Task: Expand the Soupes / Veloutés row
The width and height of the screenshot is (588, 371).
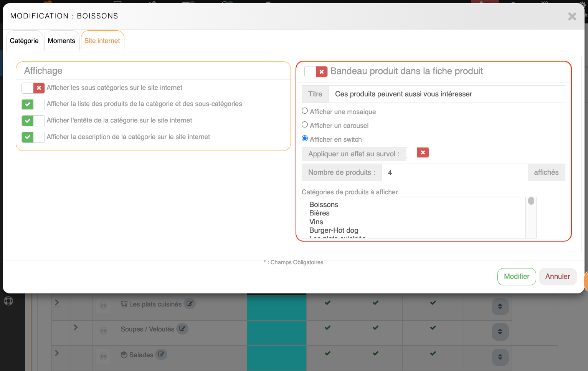Action: (x=76, y=328)
